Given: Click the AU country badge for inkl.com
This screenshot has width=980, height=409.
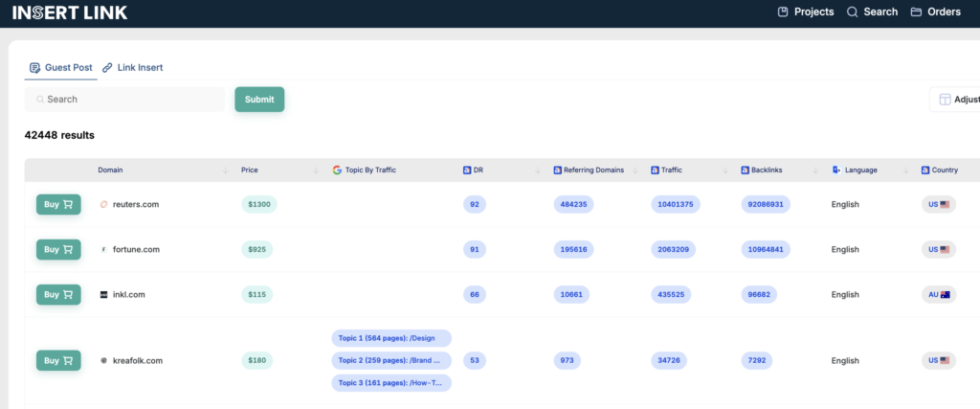Looking at the screenshot, I should pyautogui.click(x=939, y=295).
